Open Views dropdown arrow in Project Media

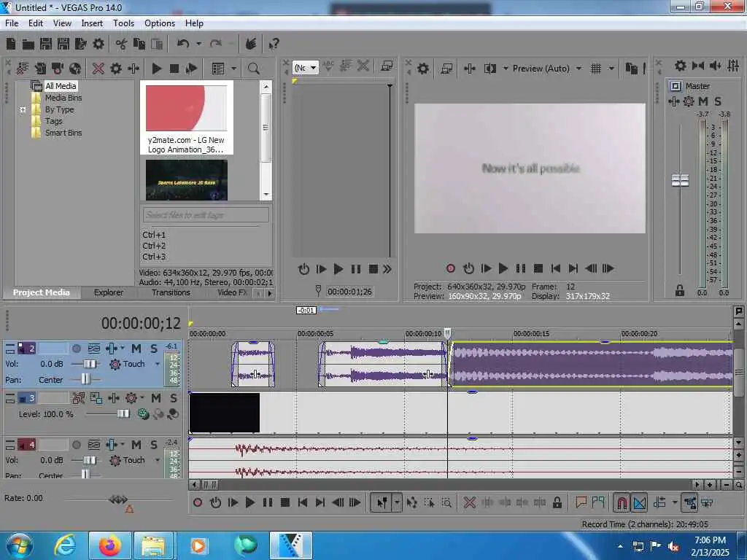point(233,69)
